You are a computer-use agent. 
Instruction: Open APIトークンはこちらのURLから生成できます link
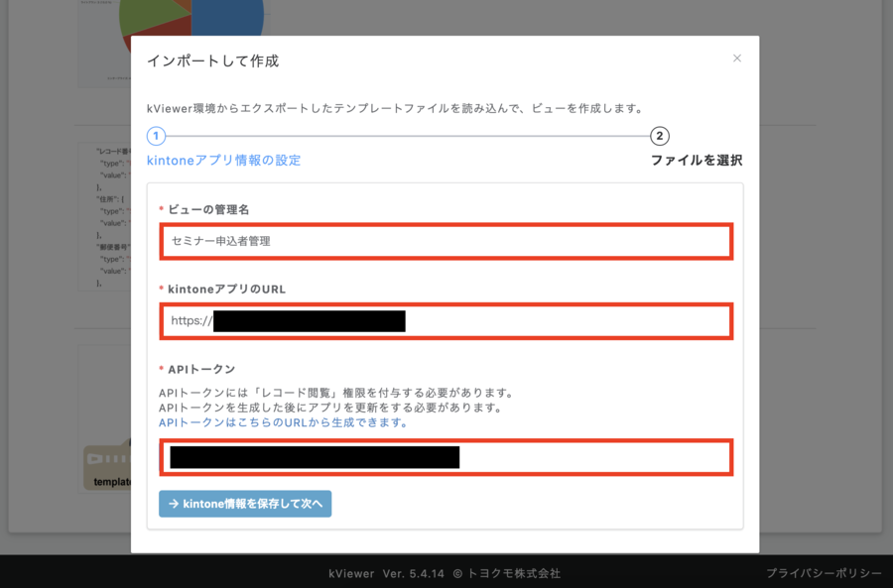click(283, 423)
